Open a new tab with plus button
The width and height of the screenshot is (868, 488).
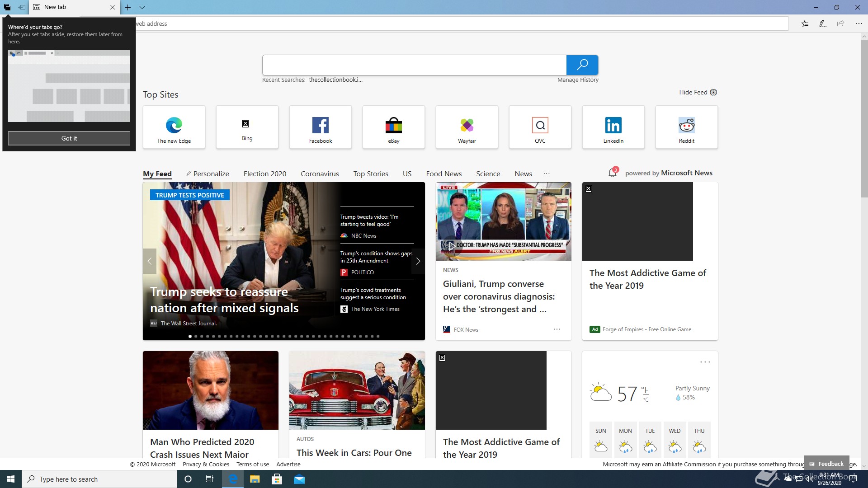tap(128, 7)
